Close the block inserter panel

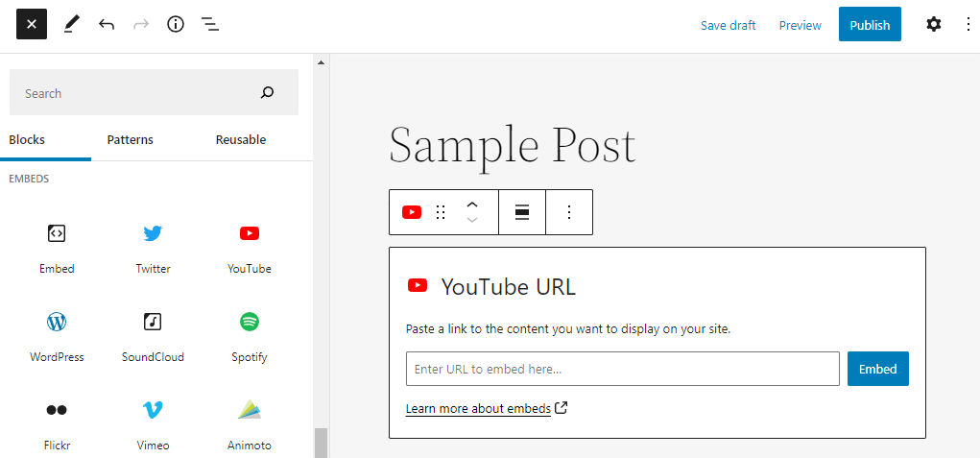point(32,25)
